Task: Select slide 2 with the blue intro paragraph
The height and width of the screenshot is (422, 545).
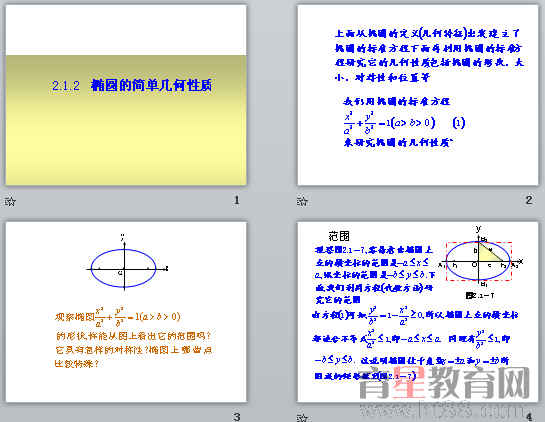Action: pyautogui.click(x=418, y=95)
